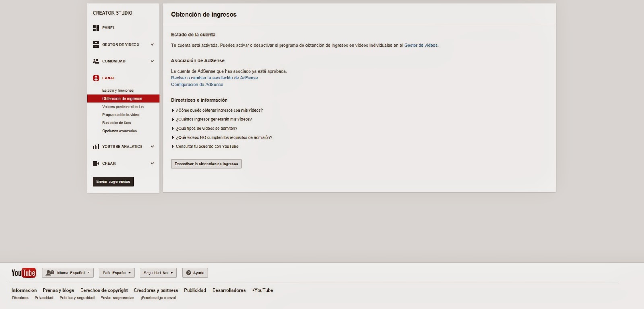Open +YouTube footer link

[262, 290]
